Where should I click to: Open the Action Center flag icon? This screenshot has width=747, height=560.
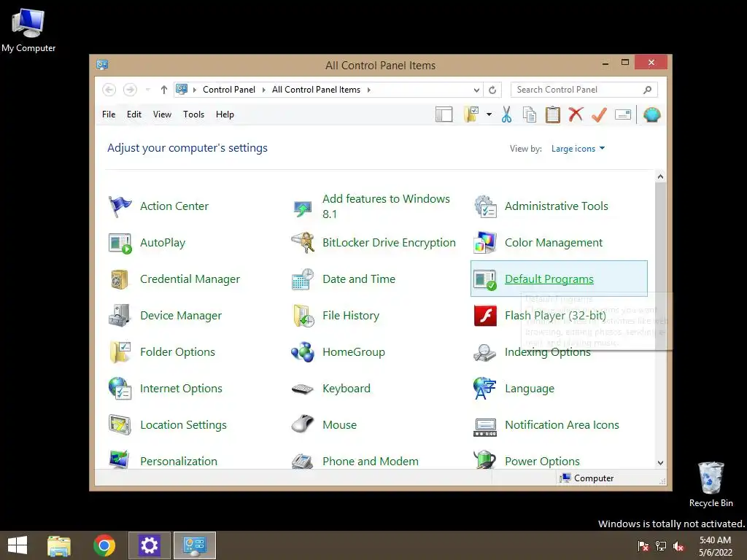pyautogui.click(x=120, y=206)
